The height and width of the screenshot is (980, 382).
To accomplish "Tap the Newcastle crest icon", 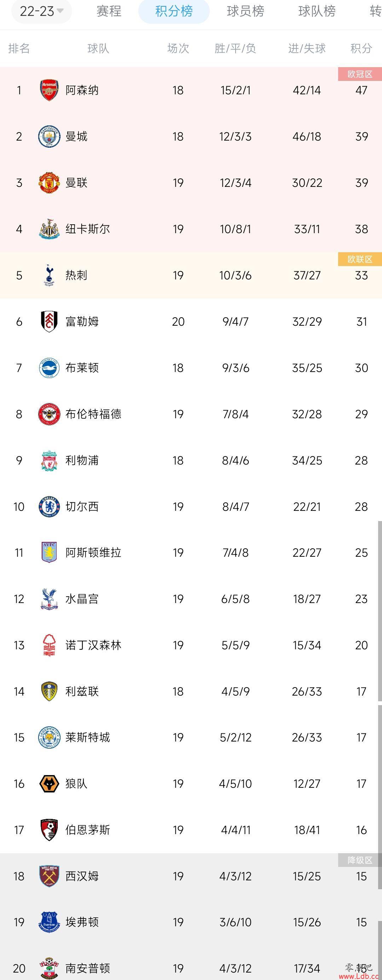I will coord(49,229).
